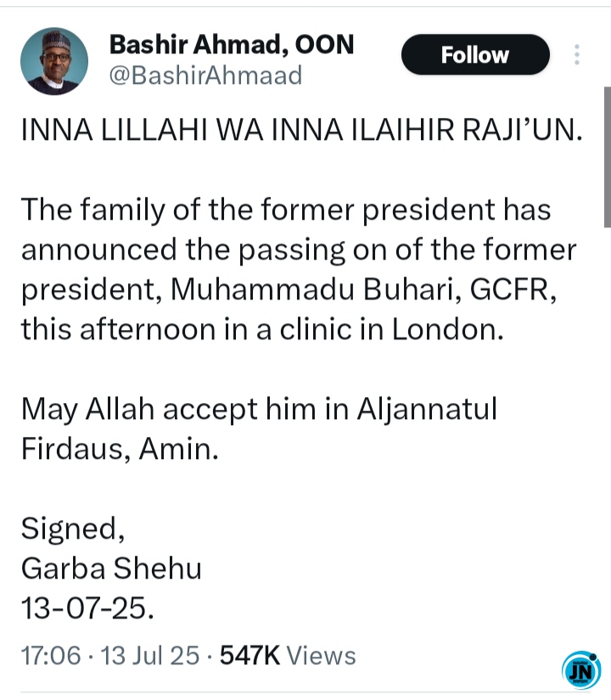Click the 13 Jul 25 post date

point(149,655)
